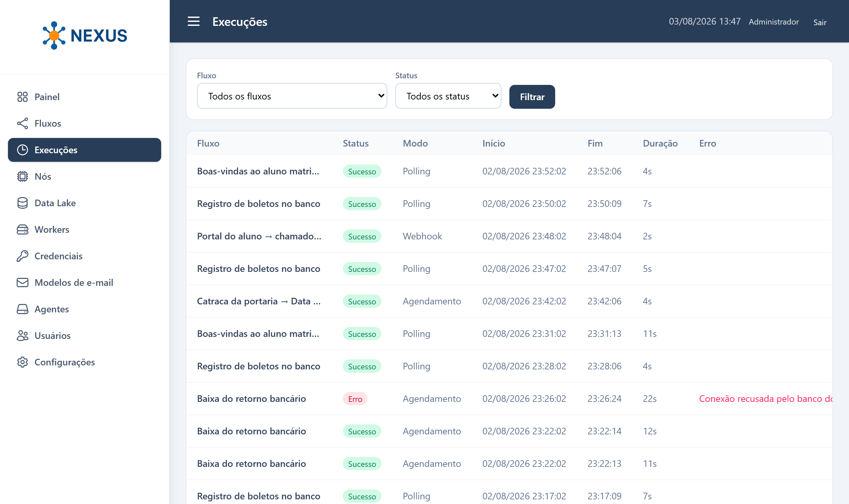This screenshot has width=849, height=504.
Task: Open Modelos de e-mail page
Action: (x=85, y=282)
